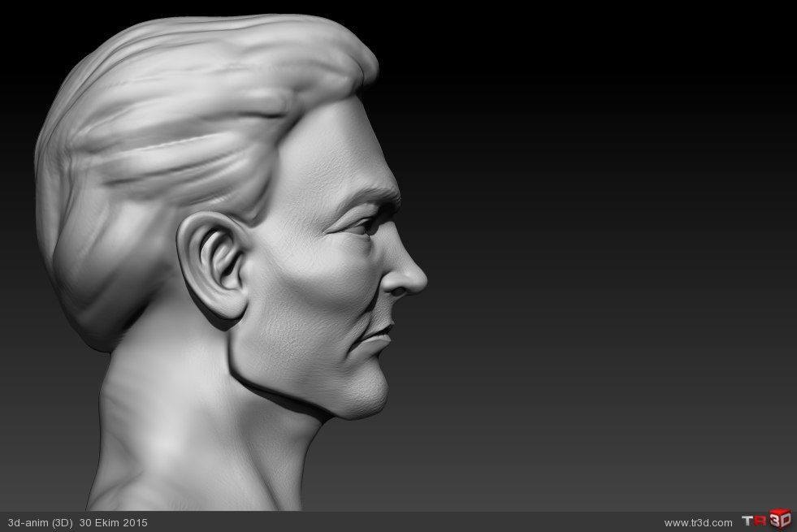Click the 30 Ekim 2015 date text
The image size is (797, 532).
click(114, 523)
